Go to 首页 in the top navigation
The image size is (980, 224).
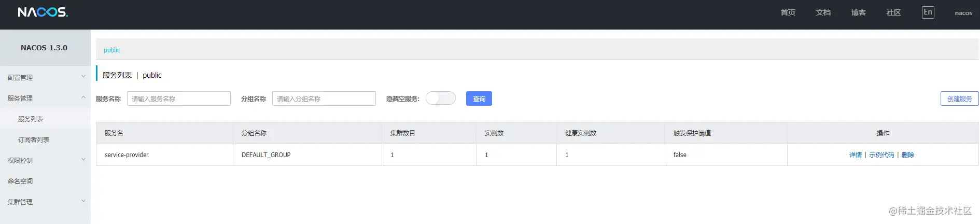click(788, 12)
